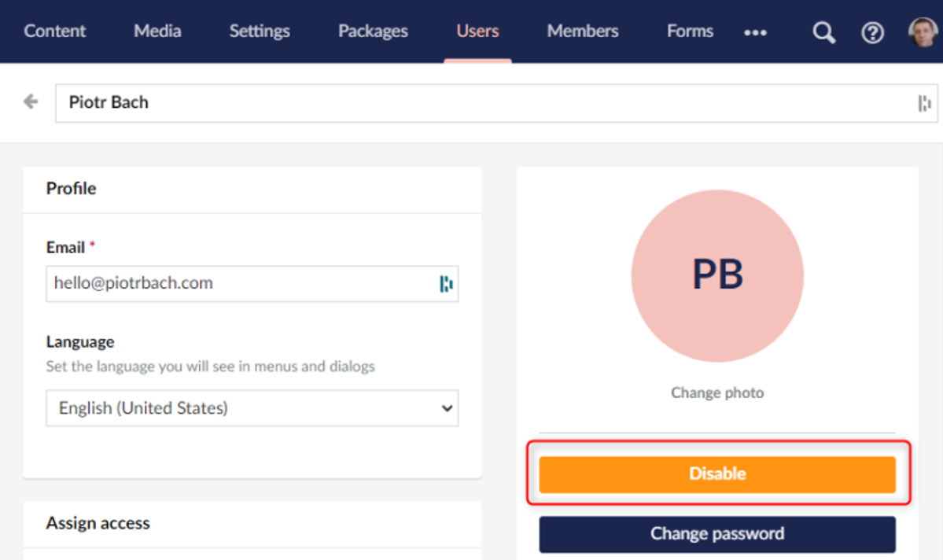Click the icon inside the Email field
The image size is (943, 560).
(x=446, y=283)
